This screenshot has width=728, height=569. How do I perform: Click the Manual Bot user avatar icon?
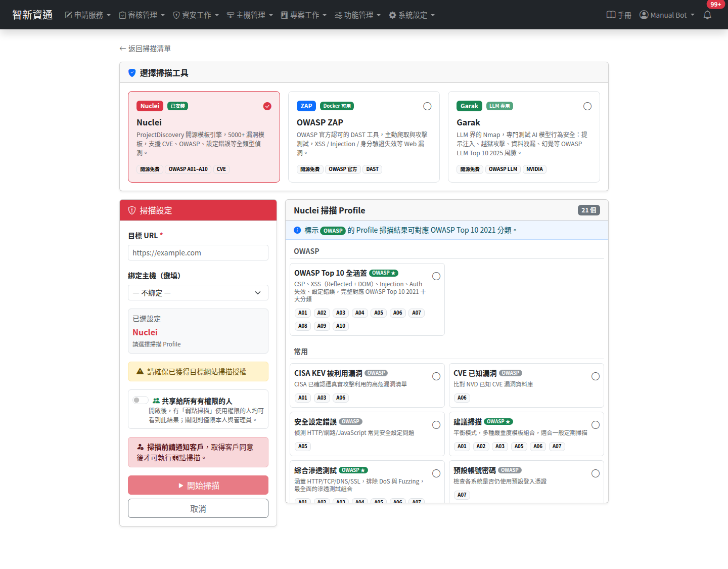pyautogui.click(x=644, y=15)
